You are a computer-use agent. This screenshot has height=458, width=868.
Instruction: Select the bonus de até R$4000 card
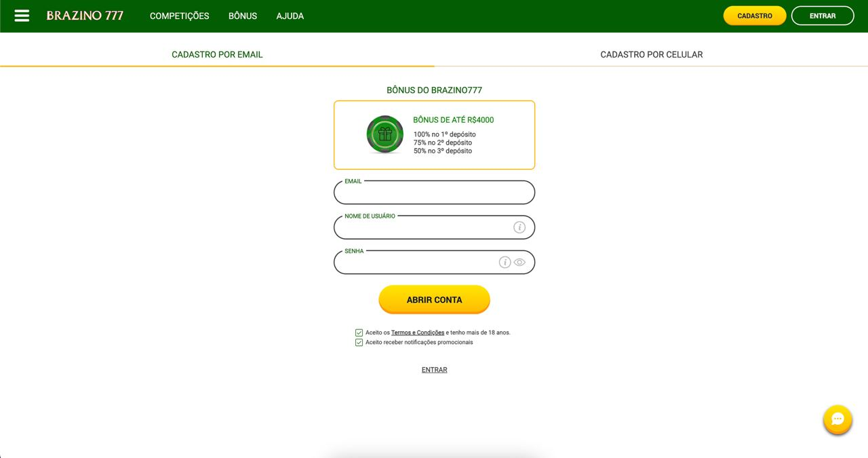pyautogui.click(x=434, y=135)
